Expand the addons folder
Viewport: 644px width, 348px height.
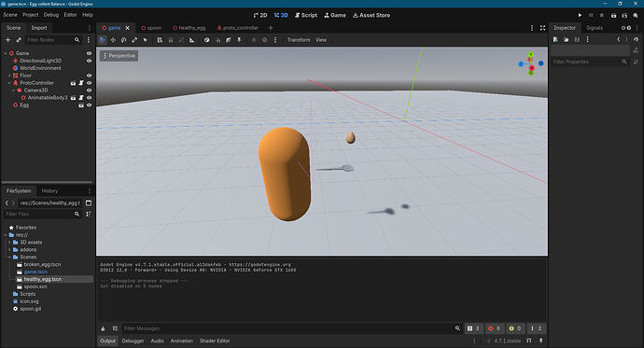9,249
